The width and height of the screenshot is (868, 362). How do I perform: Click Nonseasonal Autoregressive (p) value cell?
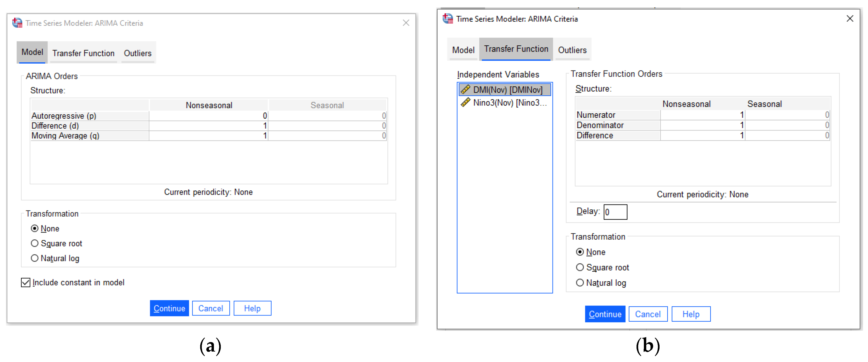pos(209,116)
